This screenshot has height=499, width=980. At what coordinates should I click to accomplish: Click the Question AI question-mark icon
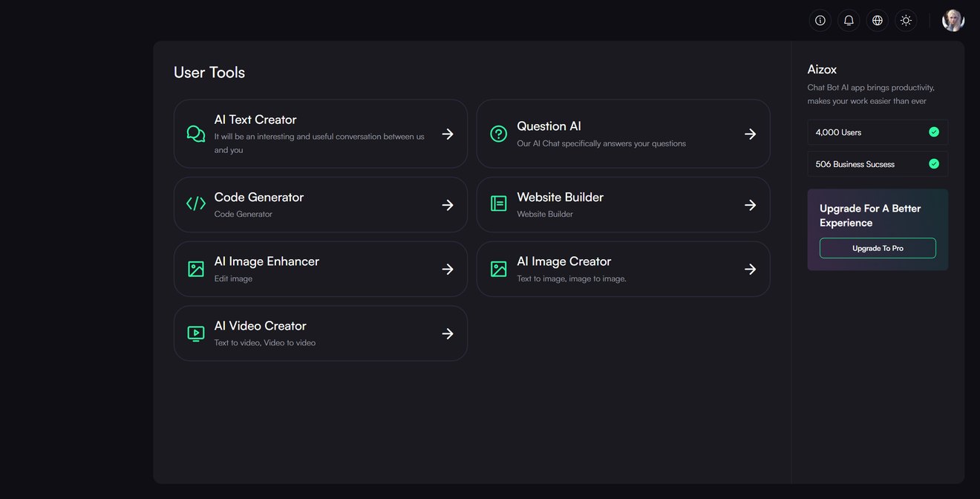pyautogui.click(x=499, y=134)
